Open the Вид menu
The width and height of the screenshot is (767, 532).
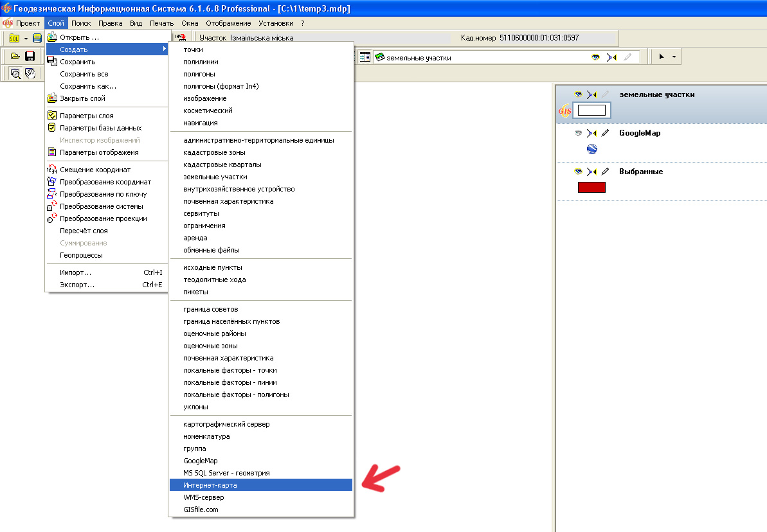[x=136, y=23]
